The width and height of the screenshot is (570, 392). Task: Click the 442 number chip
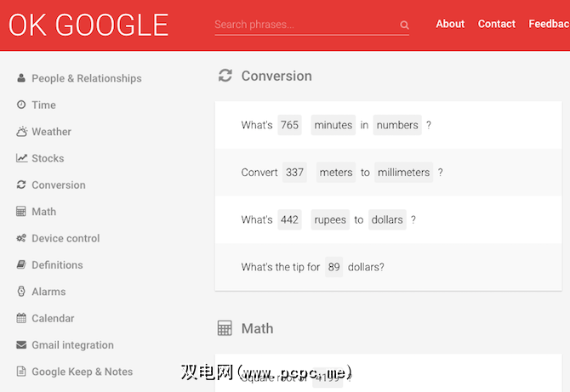click(289, 219)
